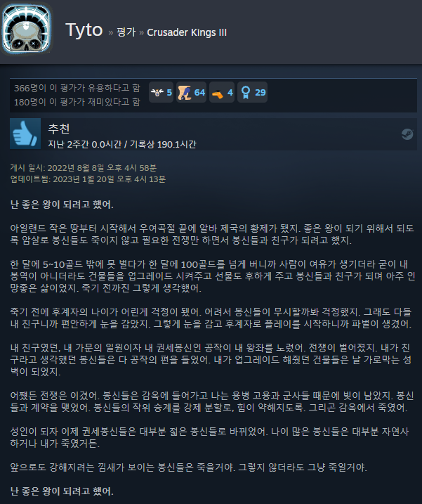Select the scroll and quill award icon
422x504 pixels.
coord(185,93)
